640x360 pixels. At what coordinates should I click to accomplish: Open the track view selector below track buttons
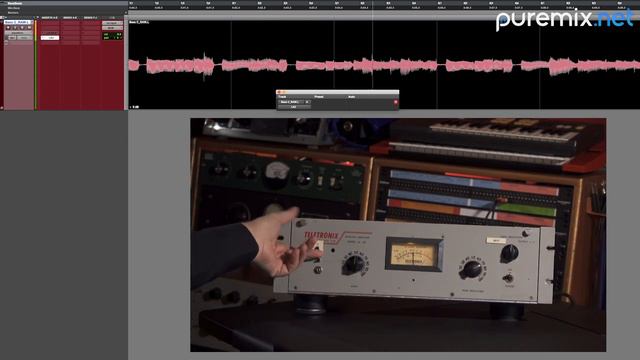[18, 33]
